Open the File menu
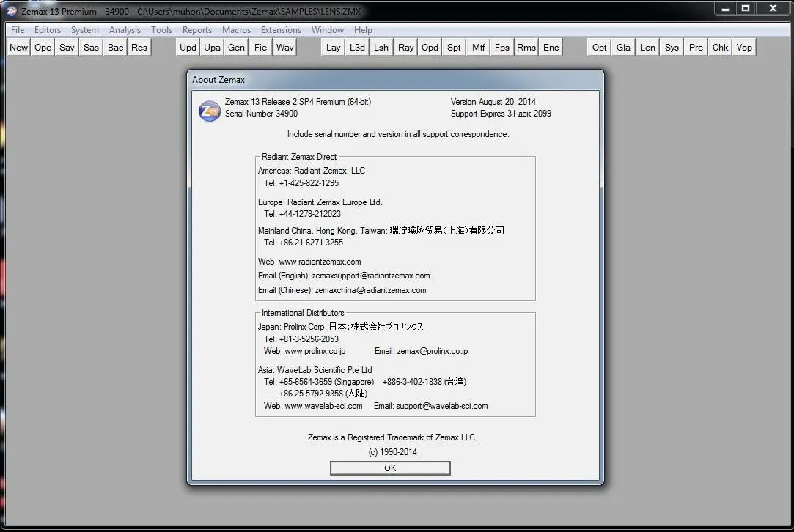The height and width of the screenshot is (532, 794). pyautogui.click(x=18, y=30)
